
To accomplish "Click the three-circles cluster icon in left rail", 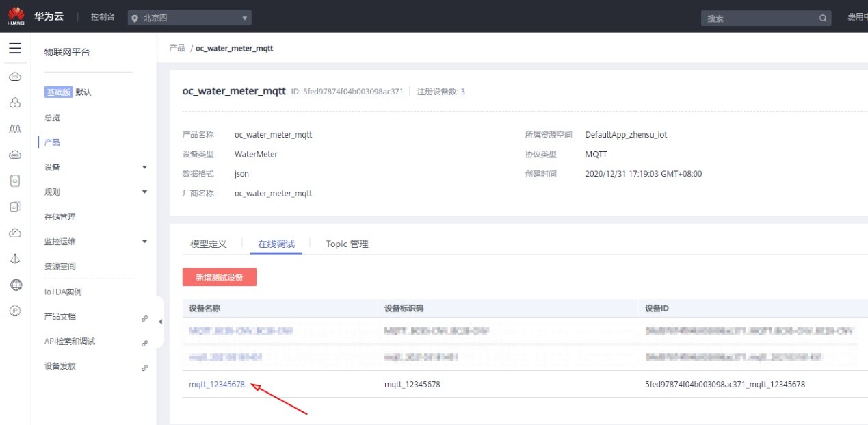I will point(15,103).
